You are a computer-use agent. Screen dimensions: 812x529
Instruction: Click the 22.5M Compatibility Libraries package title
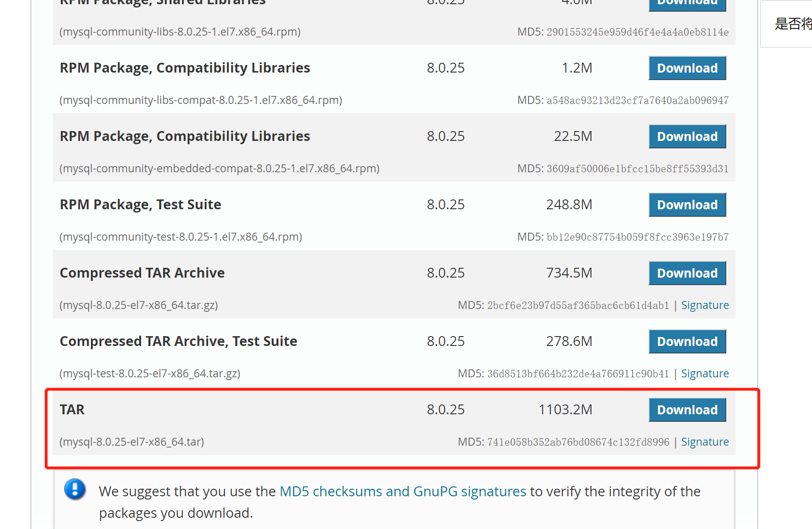pos(185,136)
